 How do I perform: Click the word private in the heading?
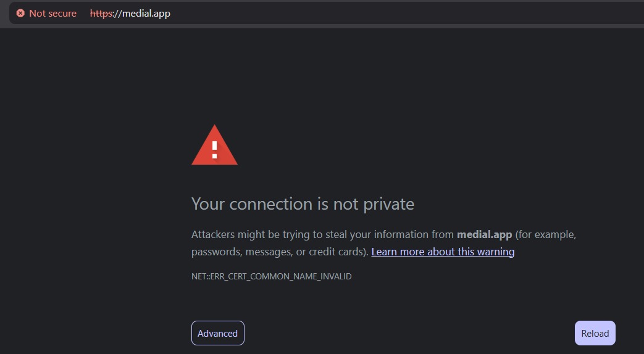click(x=388, y=204)
